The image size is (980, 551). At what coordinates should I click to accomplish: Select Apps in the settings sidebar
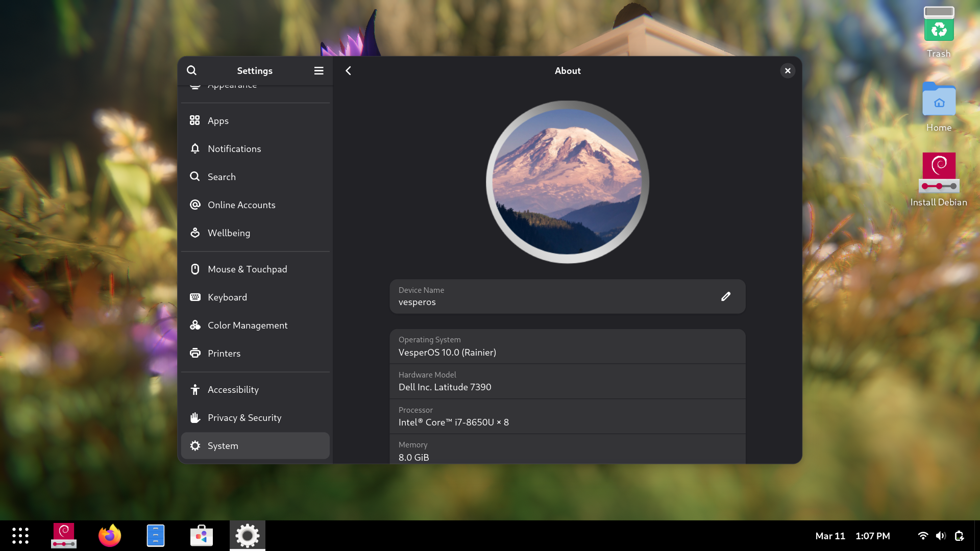255,120
